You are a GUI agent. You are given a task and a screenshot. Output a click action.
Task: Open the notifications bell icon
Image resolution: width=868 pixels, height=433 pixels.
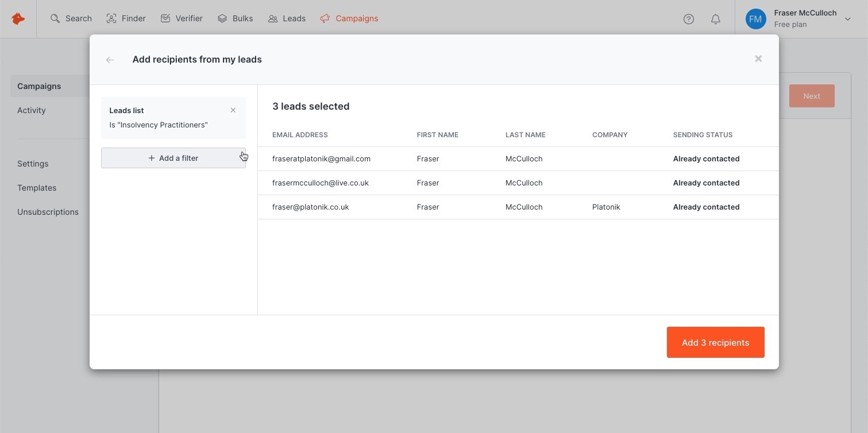(715, 19)
